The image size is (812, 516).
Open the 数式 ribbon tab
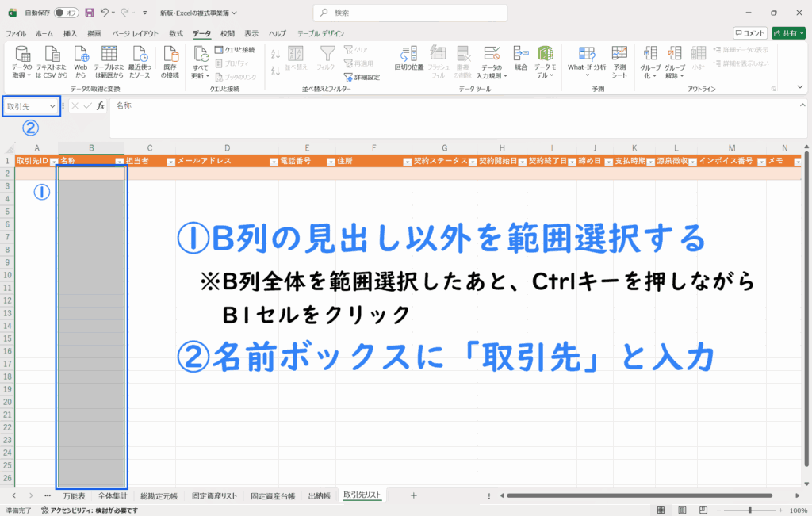tap(176, 33)
